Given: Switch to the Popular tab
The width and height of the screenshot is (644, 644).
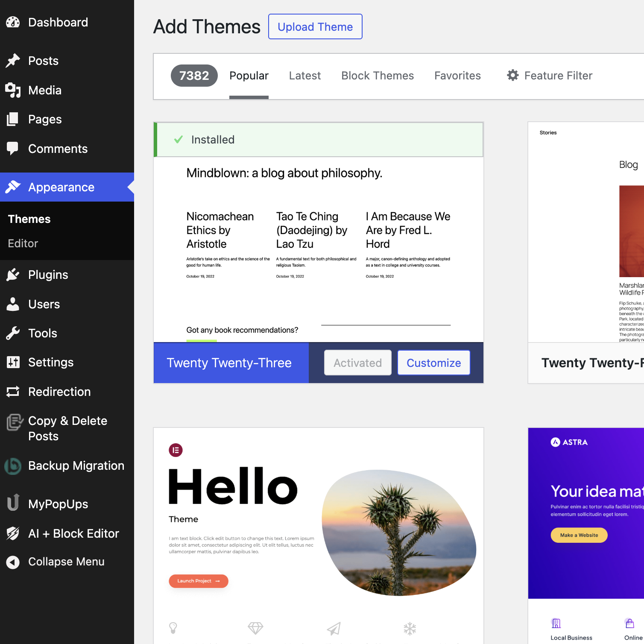Looking at the screenshot, I should click(249, 76).
